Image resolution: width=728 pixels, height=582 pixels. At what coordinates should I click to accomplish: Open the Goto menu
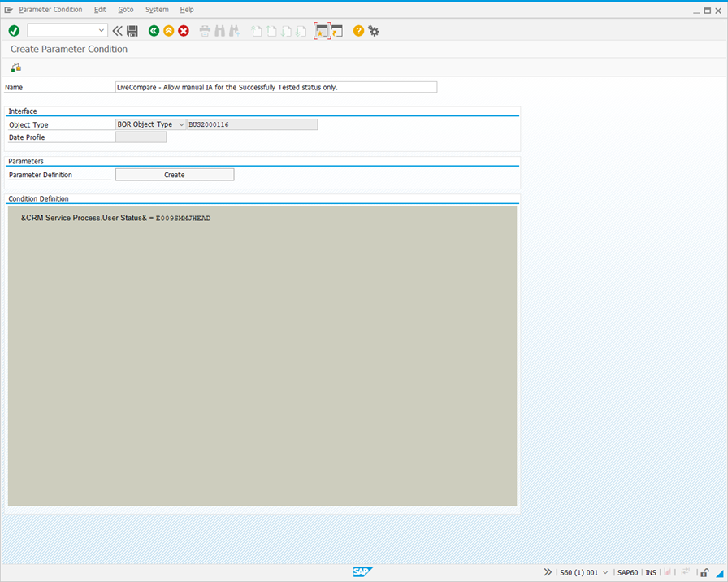click(125, 9)
